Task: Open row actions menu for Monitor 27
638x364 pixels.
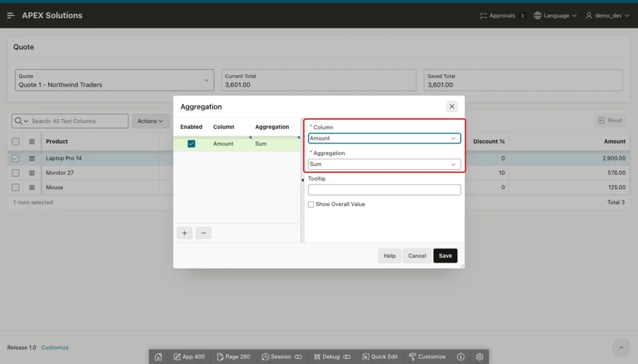Action: click(32, 172)
